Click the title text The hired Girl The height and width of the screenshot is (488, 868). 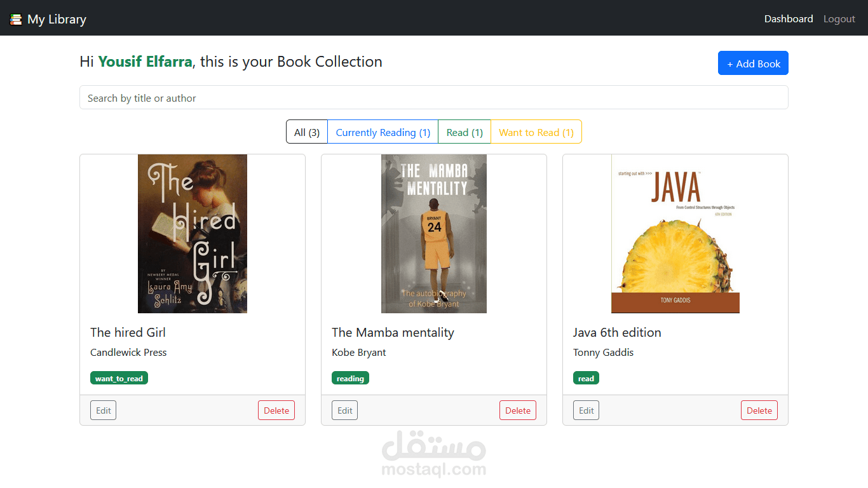(x=128, y=332)
